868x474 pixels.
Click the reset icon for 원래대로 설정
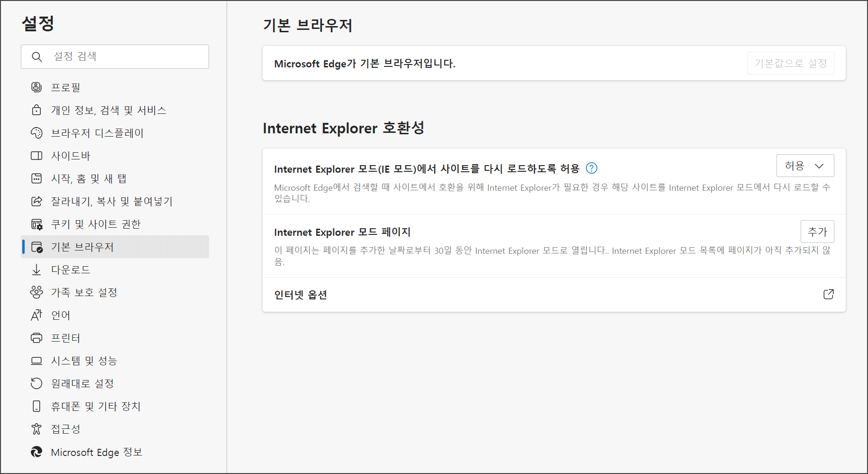(37, 383)
